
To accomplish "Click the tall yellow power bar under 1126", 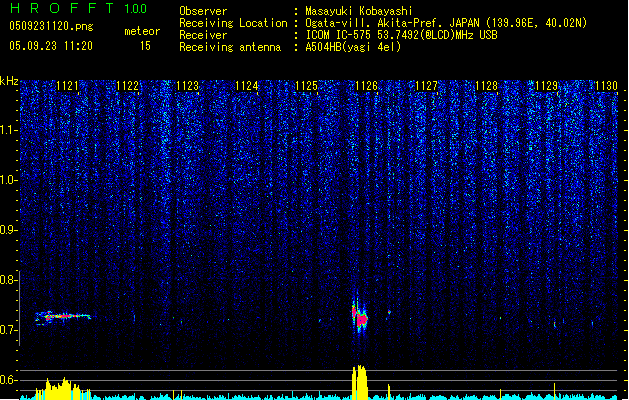I will pos(360,382).
